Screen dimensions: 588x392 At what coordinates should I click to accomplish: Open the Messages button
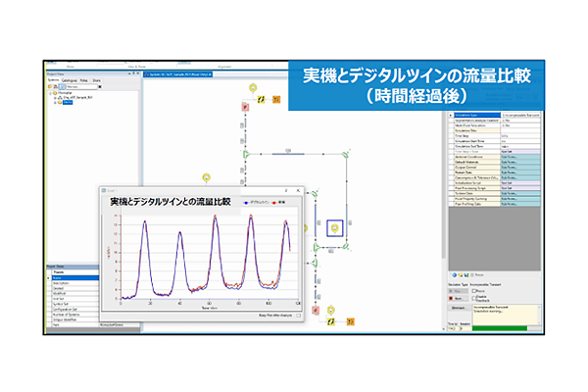pos(458,308)
